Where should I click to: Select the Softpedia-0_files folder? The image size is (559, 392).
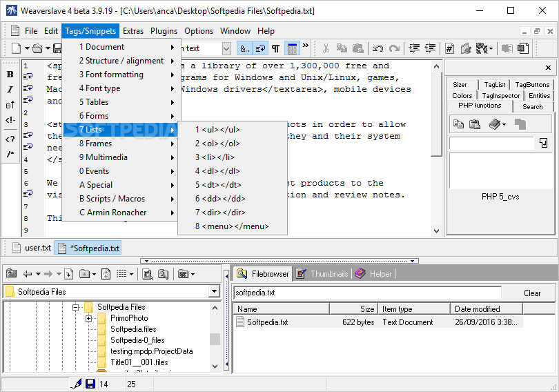137,340
